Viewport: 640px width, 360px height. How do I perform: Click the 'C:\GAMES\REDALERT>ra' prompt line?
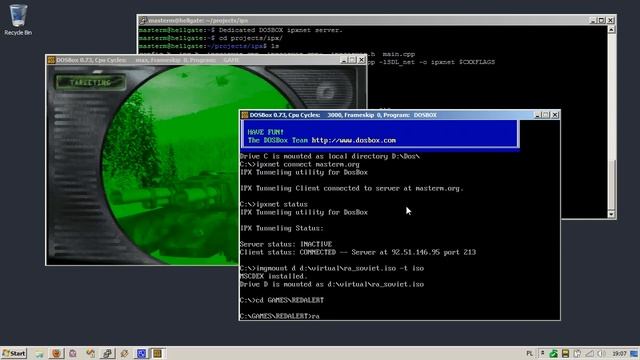[x=280, y=316]
